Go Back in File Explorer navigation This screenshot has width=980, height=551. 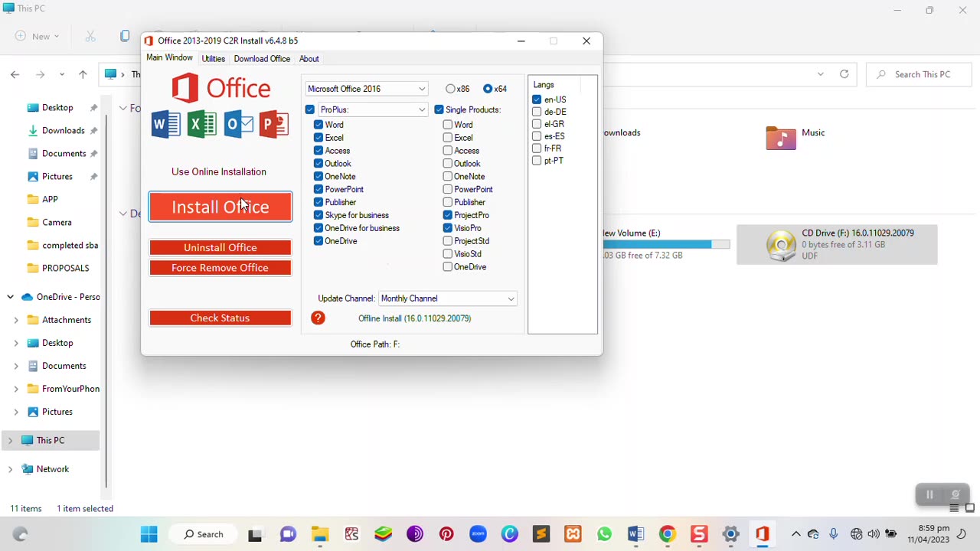coord(15,74)
